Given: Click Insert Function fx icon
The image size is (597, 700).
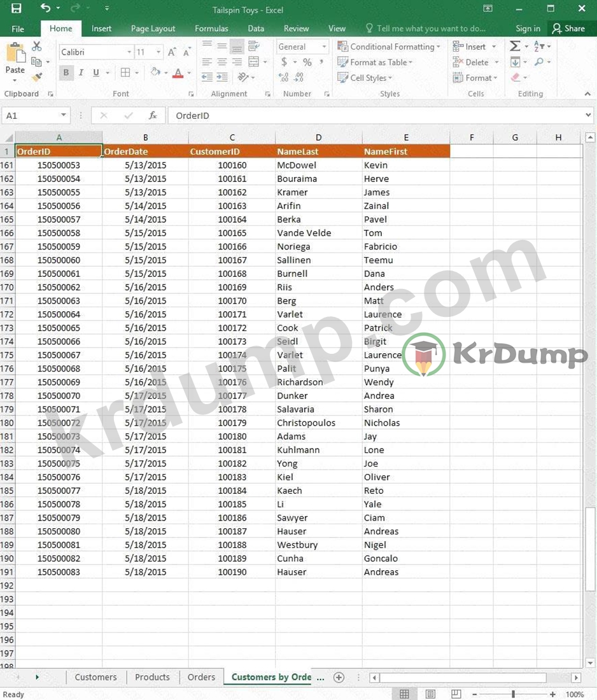Looking at the screenshot, I should tap(153, 116).
